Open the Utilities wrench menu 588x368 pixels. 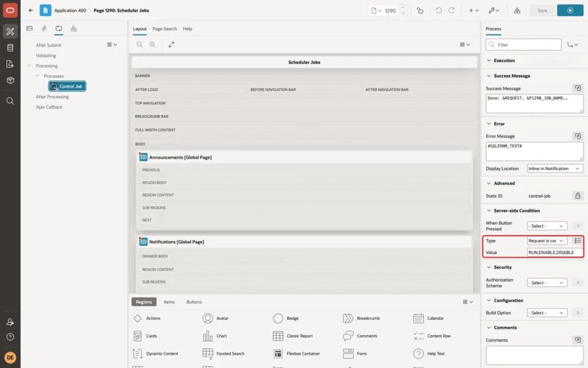(x=493, y=10)
